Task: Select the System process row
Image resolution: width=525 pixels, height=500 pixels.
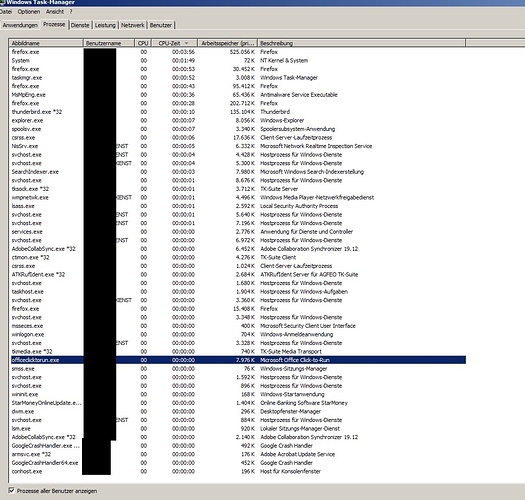Action: [x=238, y=61]
